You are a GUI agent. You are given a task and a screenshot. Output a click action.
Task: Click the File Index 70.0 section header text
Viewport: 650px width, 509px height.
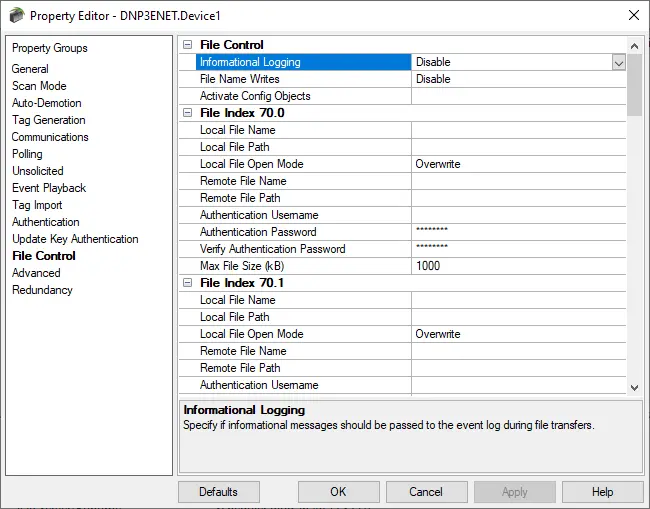(x=242, y=113)
